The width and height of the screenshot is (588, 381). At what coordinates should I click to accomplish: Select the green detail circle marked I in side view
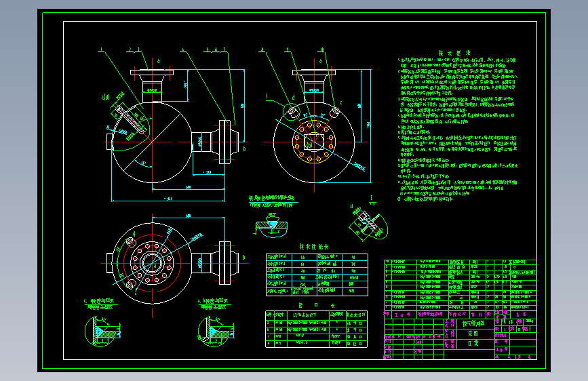point(292,112)
